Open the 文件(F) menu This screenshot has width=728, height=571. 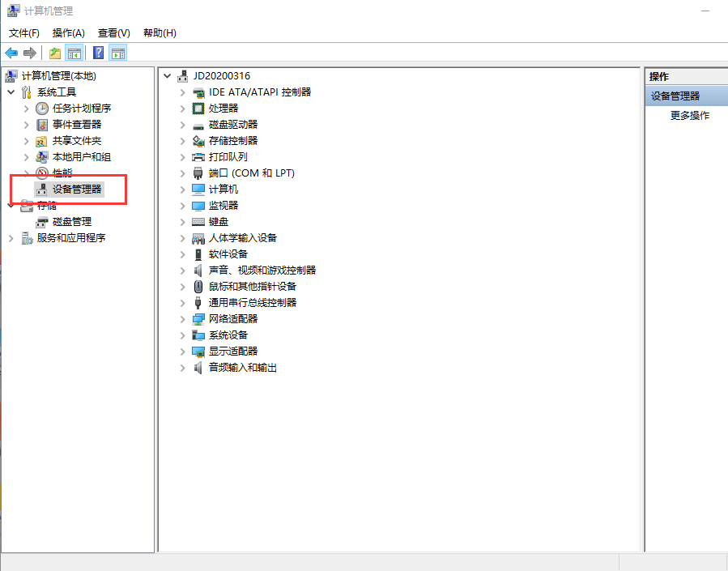[x=24, y=33]
